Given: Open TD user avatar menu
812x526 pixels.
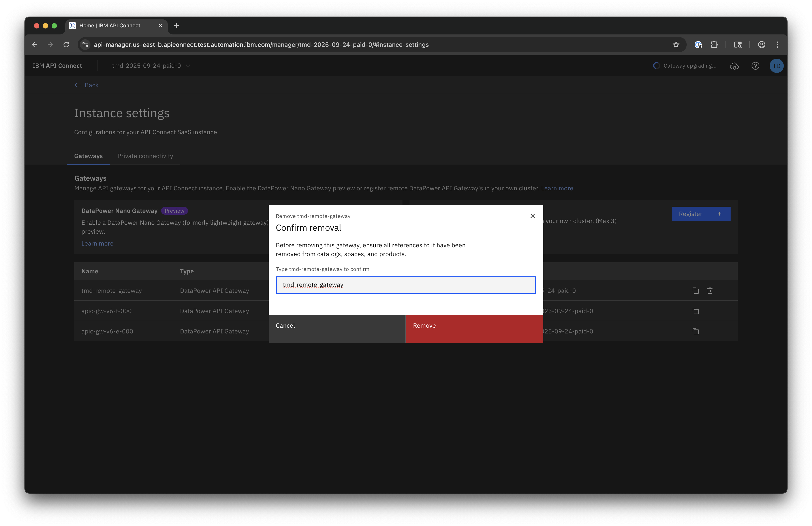Looking at the screenshot, I should click(x=776, y=66).
